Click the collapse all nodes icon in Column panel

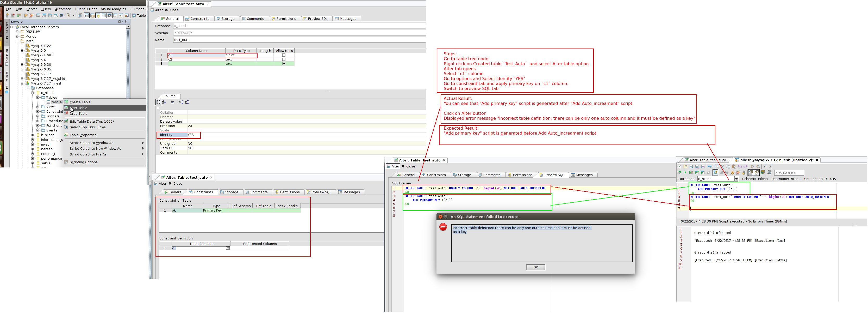coord(187,102)
